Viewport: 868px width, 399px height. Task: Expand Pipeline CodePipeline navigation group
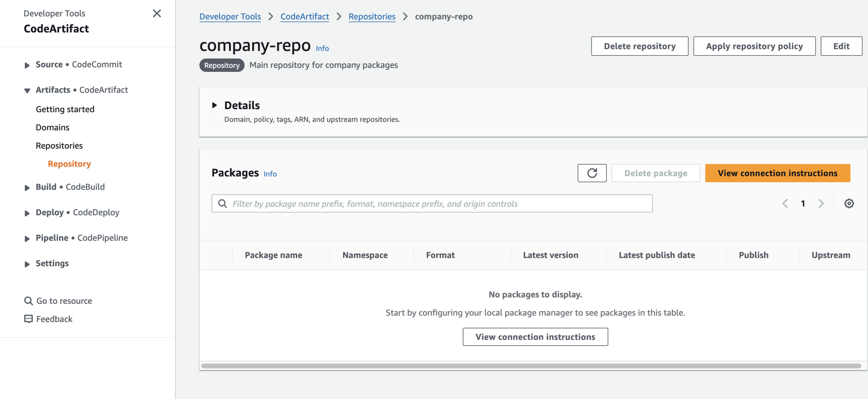click(x=27, y=239)
